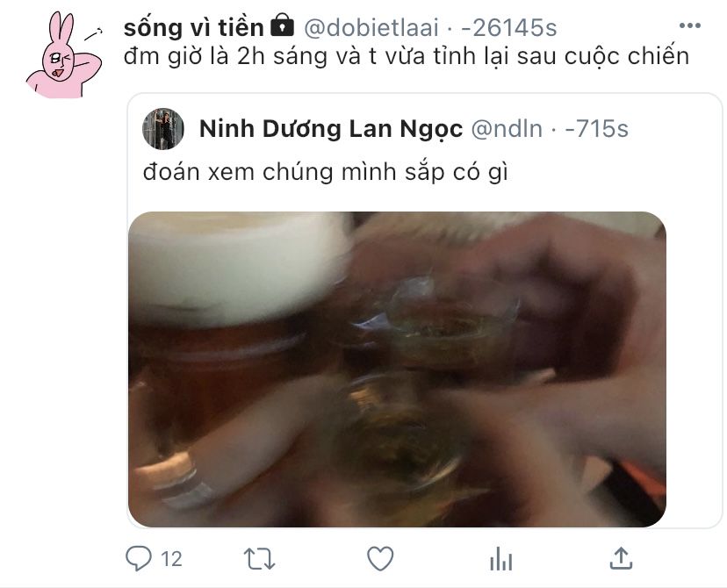727x588 pixels.
Task: Open the quoted tweet card header area
Action: tap(385, 129)
